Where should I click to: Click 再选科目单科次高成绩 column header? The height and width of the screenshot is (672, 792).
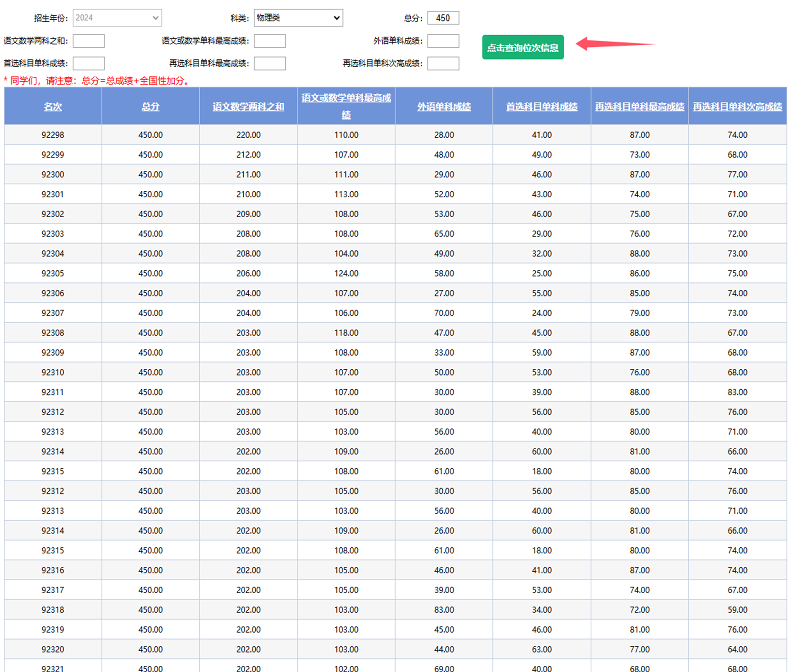pyautogui.click(x=737, y=107)
